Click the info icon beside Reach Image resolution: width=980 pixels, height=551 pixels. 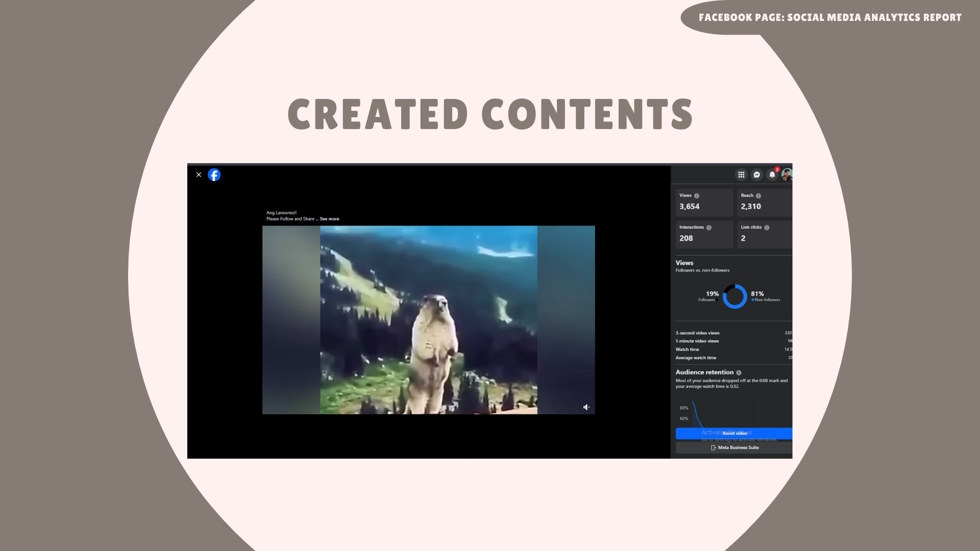coord(758,196)
